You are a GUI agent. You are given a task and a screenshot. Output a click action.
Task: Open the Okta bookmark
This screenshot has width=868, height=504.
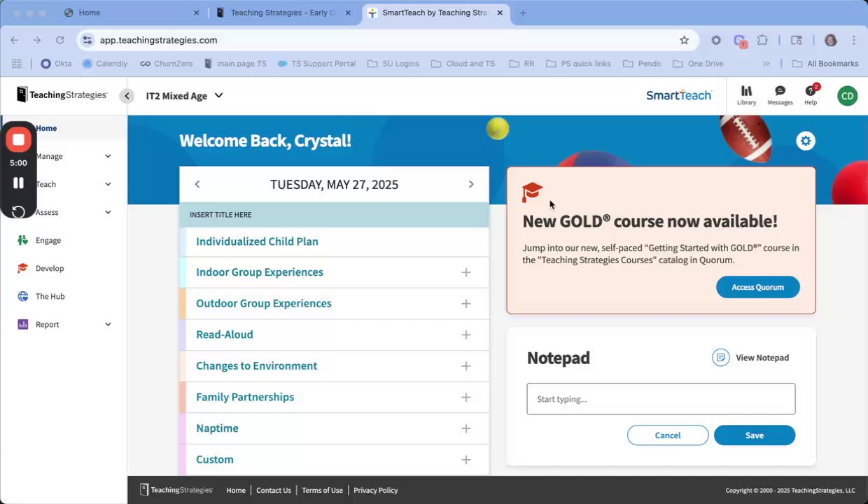coord(56,64)
